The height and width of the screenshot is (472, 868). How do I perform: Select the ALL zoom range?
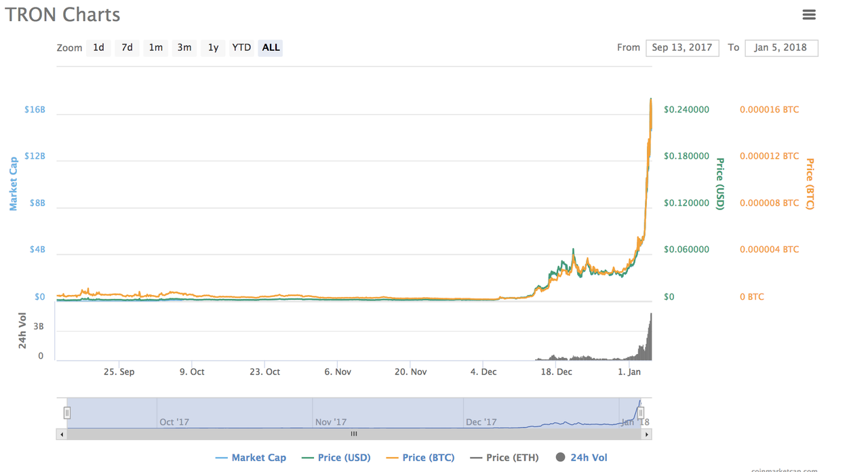(271, 47)
